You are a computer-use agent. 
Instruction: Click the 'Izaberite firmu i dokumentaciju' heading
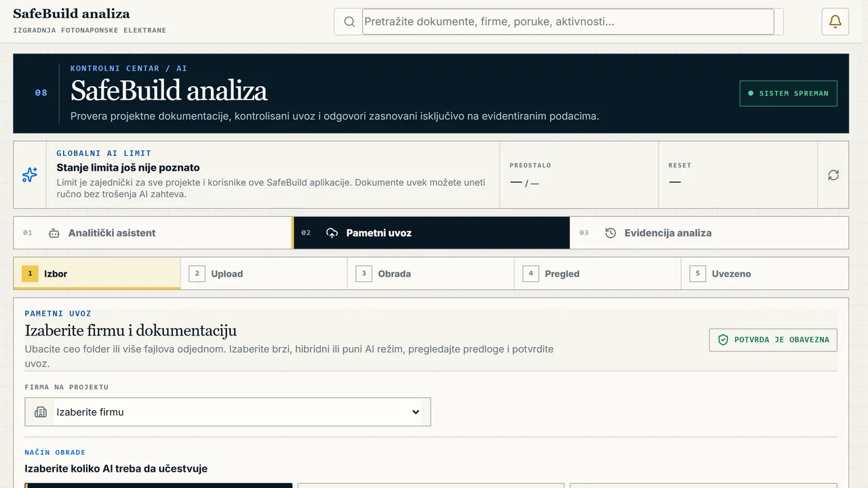coord(131,331)
